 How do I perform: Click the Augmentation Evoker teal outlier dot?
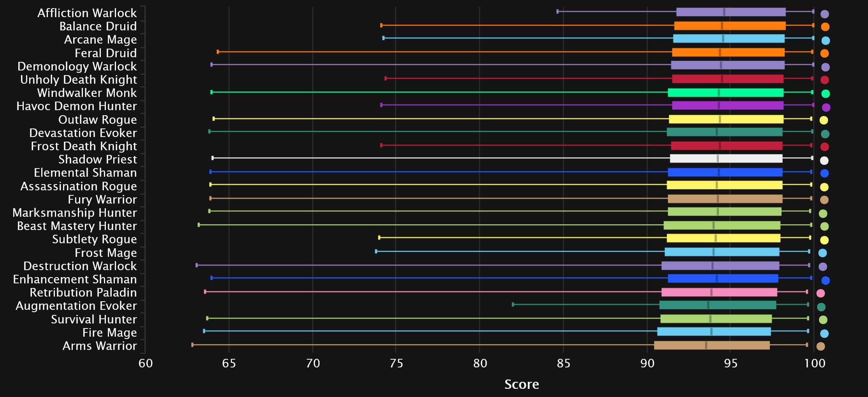pyautogui.click(x=821, y=307)
